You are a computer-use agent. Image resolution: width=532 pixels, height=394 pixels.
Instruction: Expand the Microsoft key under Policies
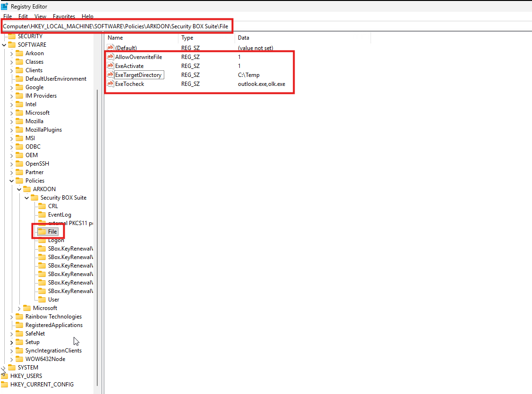coord(19,308)
